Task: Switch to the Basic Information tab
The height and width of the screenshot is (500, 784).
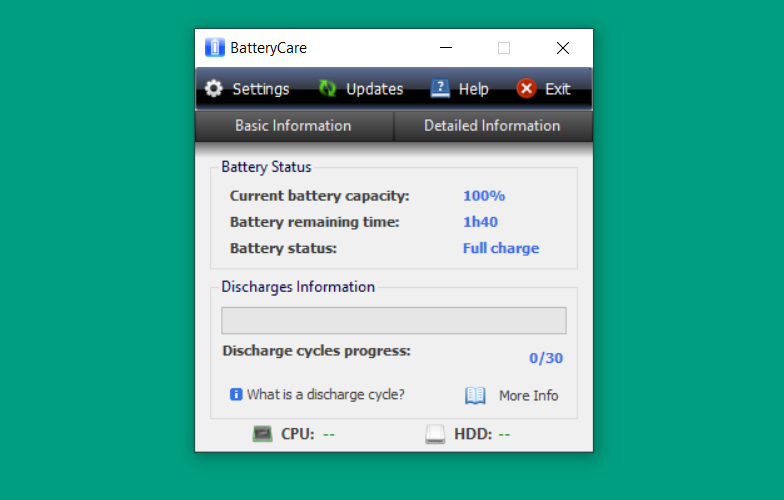Action: click(x=294, y=126)
